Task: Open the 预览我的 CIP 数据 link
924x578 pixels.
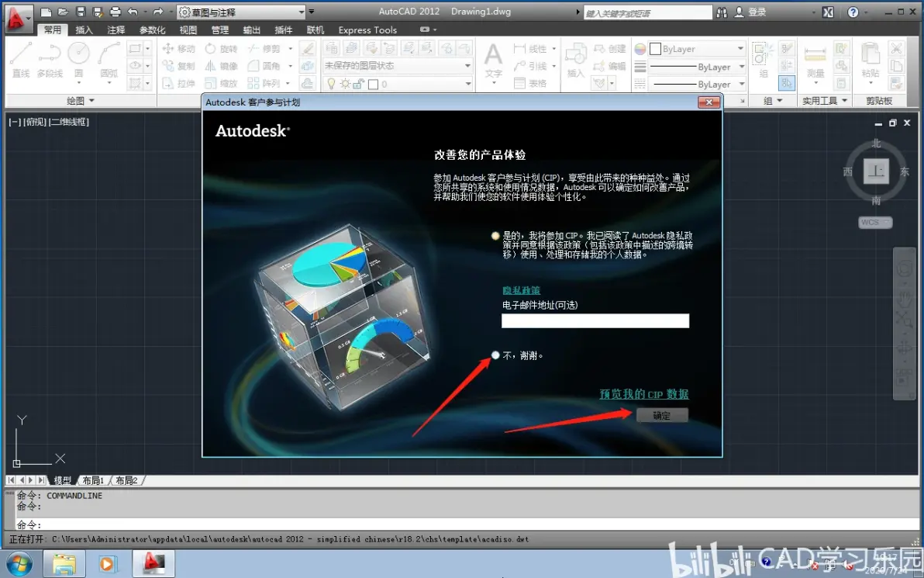Action: pyautogui.click(x=644, y=394)
